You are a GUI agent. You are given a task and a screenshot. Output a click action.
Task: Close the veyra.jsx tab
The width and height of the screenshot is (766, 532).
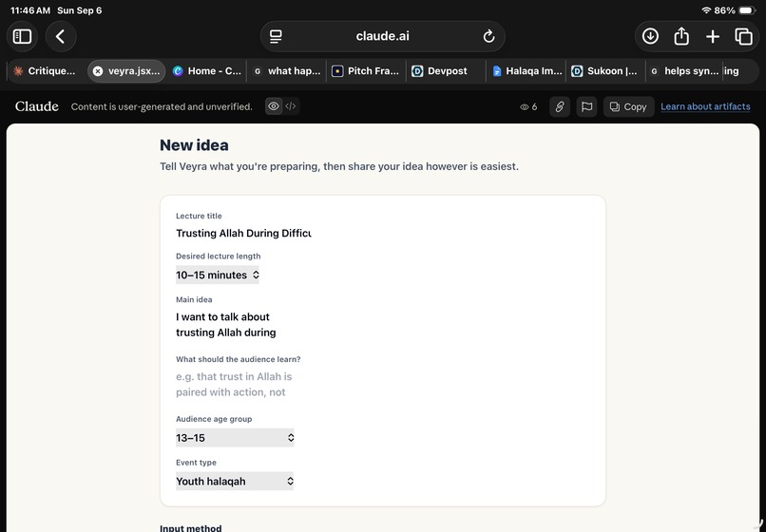98,71
